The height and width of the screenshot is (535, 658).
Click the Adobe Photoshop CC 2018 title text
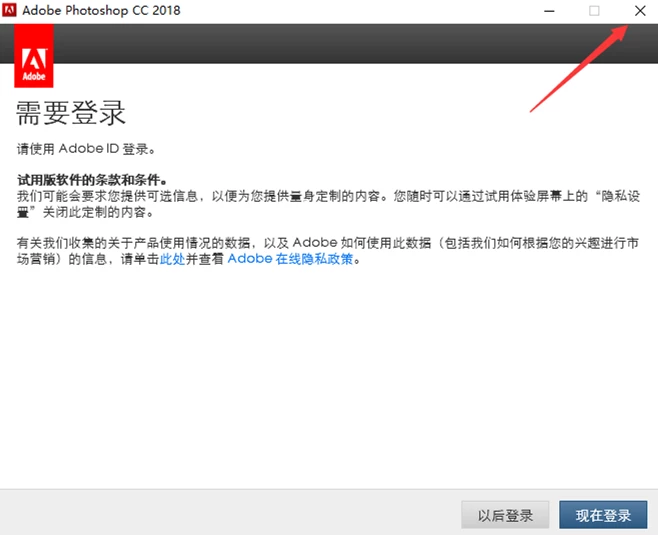101,10
